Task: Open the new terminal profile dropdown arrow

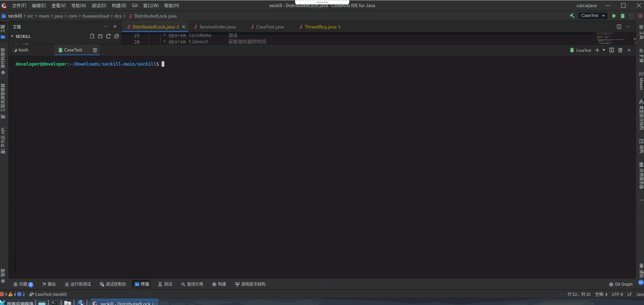Action: (x=604, y=50)
